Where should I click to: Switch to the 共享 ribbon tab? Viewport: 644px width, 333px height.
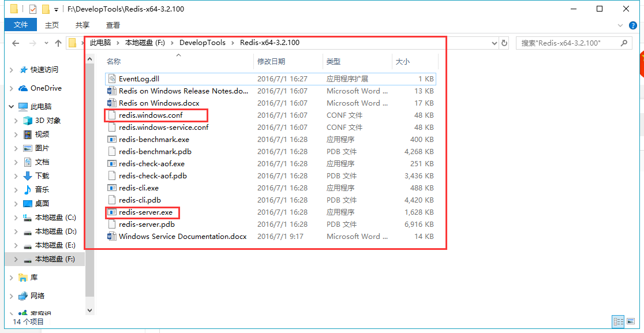83,25
